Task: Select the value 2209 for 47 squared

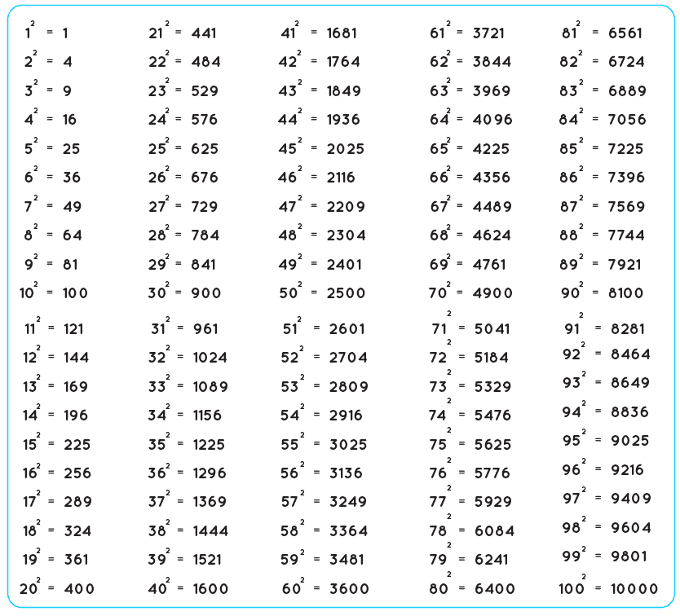Action: point(346,207)
